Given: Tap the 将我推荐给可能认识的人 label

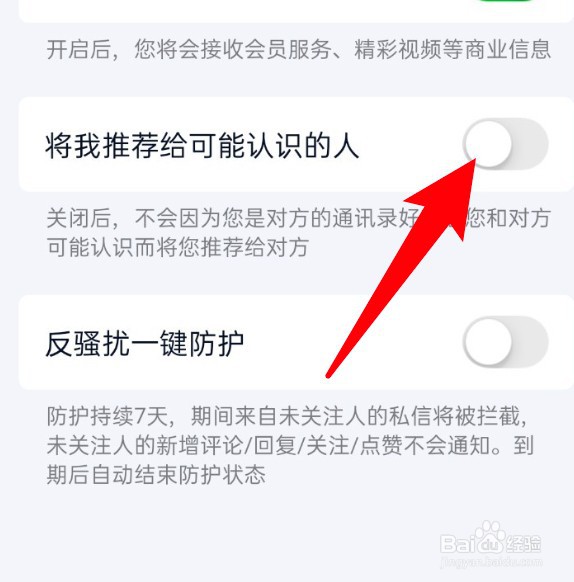Looking at the screenshot, I should (x=202, y=146).
